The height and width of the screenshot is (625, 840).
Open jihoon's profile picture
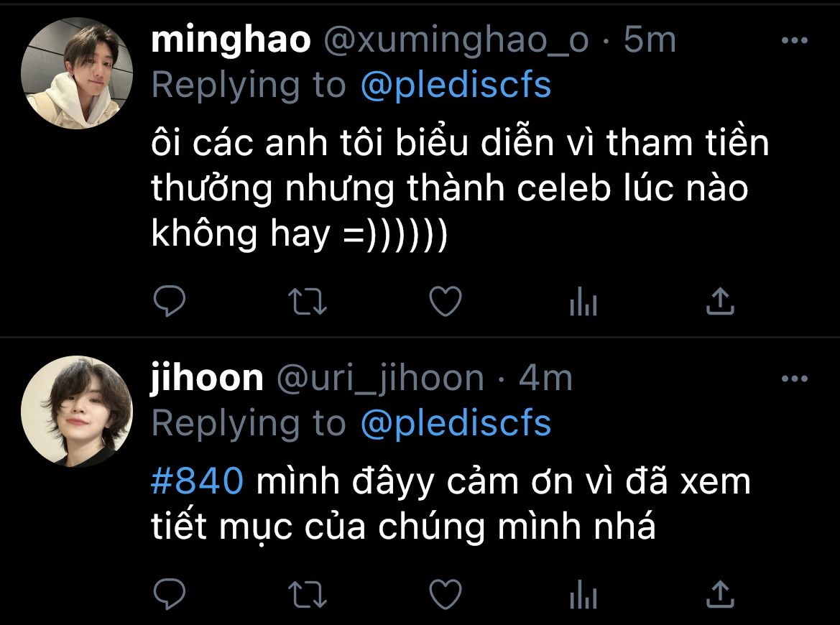(x=77, y=412)
